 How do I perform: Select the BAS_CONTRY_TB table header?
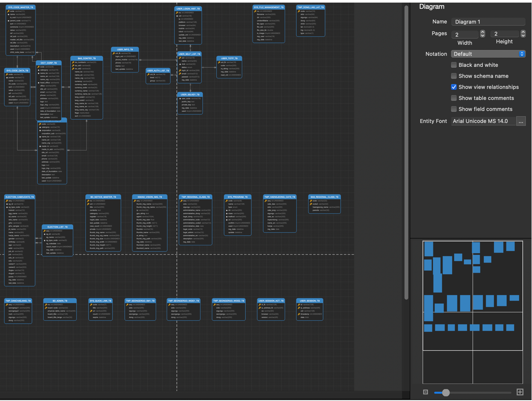click(x=87, y=58)
